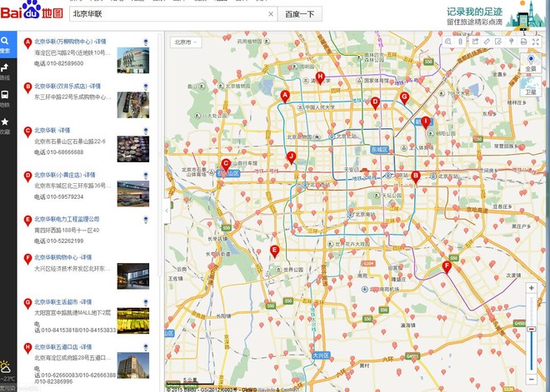The image size is (550, 392).
Task: Open 北京华联五道口店 details link
Action: point(63,347)
